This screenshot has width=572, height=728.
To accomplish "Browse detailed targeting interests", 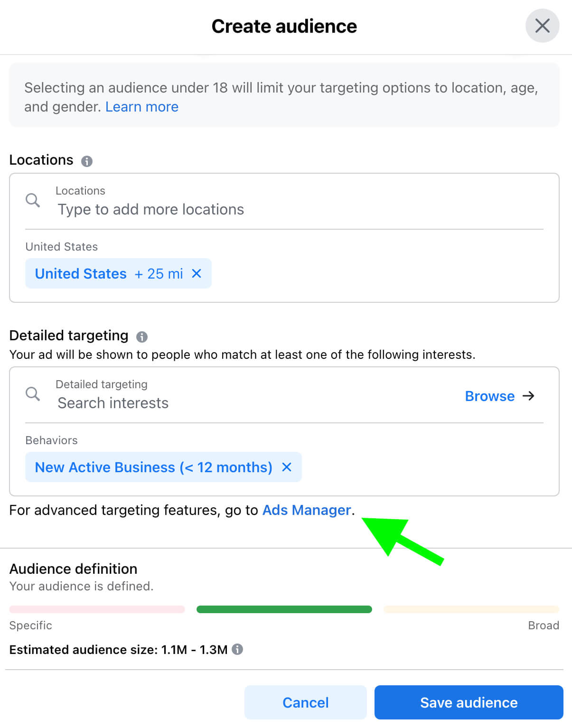I will pos(489,396).
